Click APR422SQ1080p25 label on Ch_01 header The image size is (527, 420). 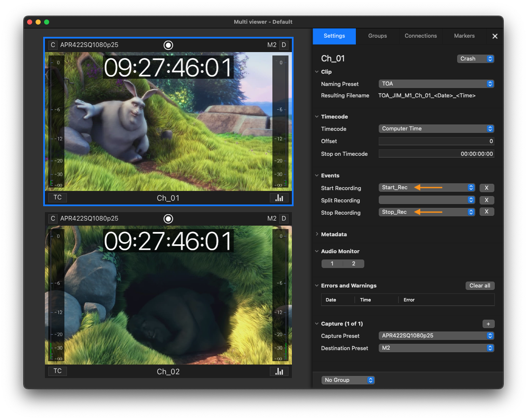click(89, 45)
